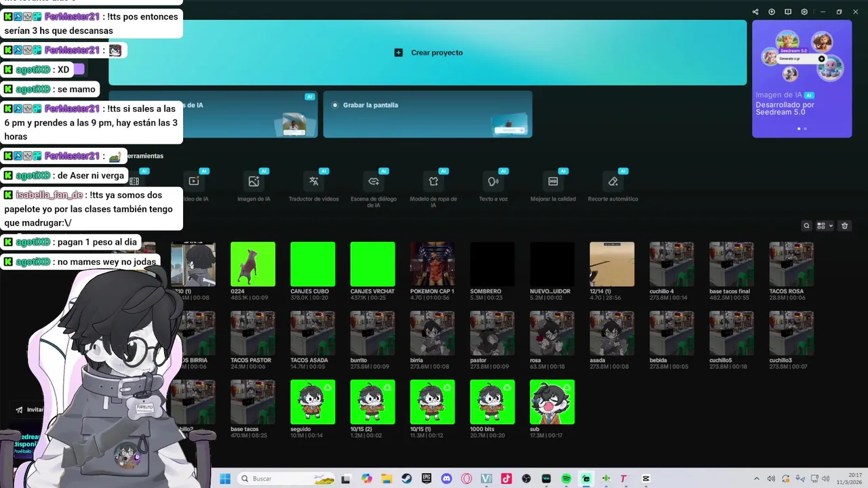Image resolution: width=868 pixels, height=488 pixels.
Task: Open the cuchillo3 project thumbnail
Action: point(791,333)
